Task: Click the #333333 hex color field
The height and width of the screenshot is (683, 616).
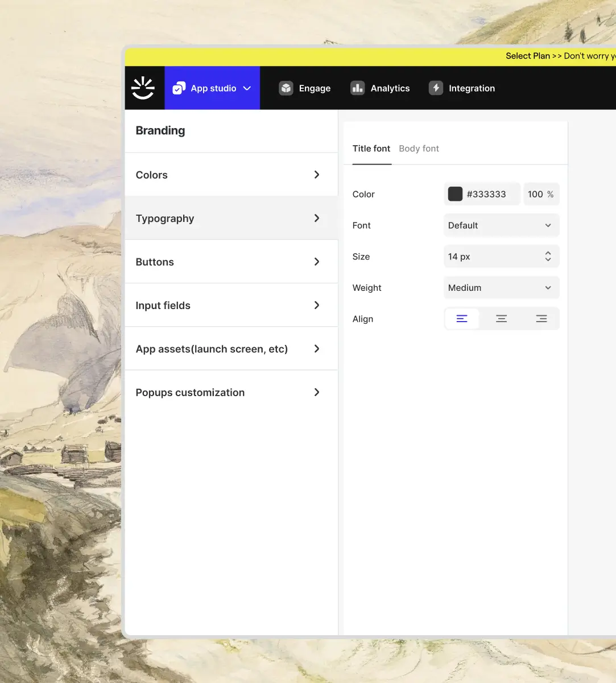Action: 482,194
